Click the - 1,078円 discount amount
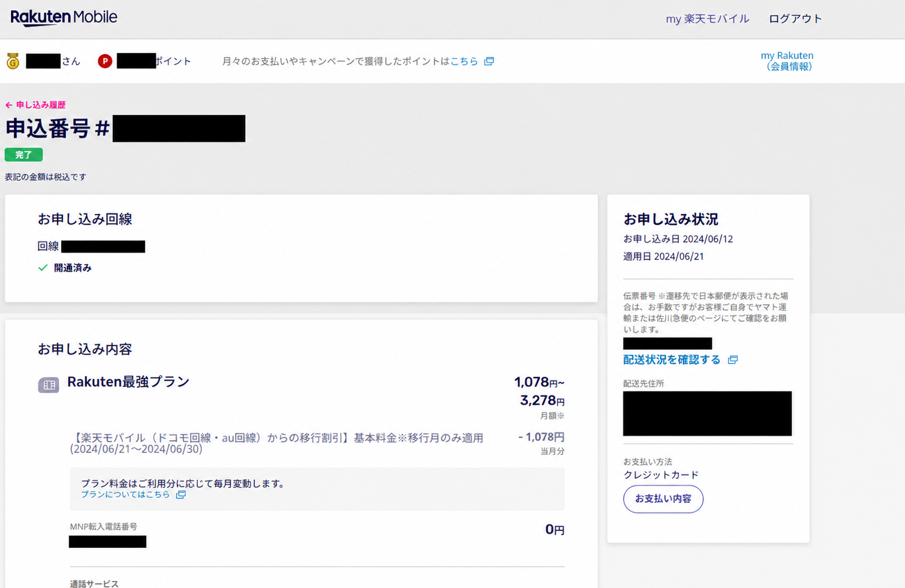905x588 pixels. coord(541,437)
